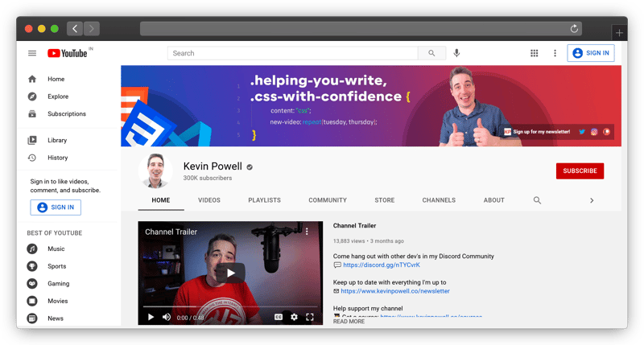644x345 pixels.
Task: Open the YouTube apps grid icon
Action: pyautogui.click(x=534, y=53)
